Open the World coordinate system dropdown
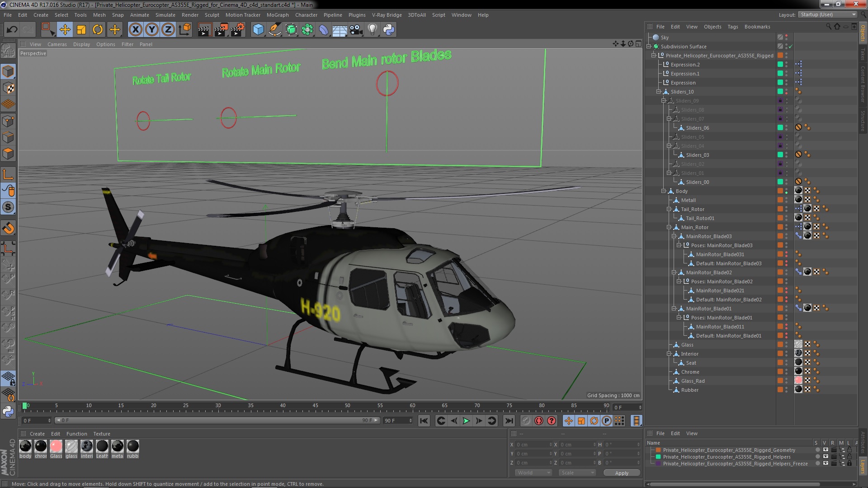 pyautogui.click(x=533, y=473)
